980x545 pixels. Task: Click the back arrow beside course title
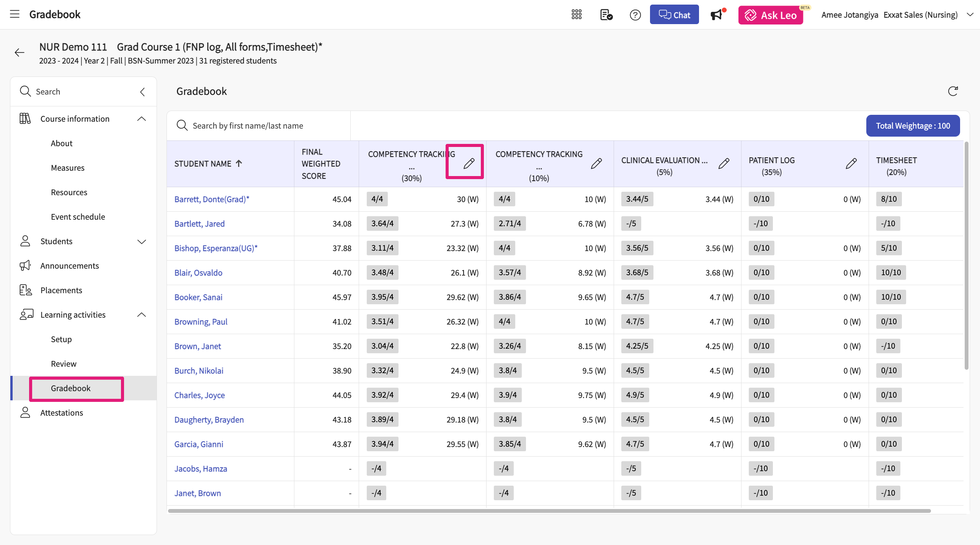(x=20, y=53)
